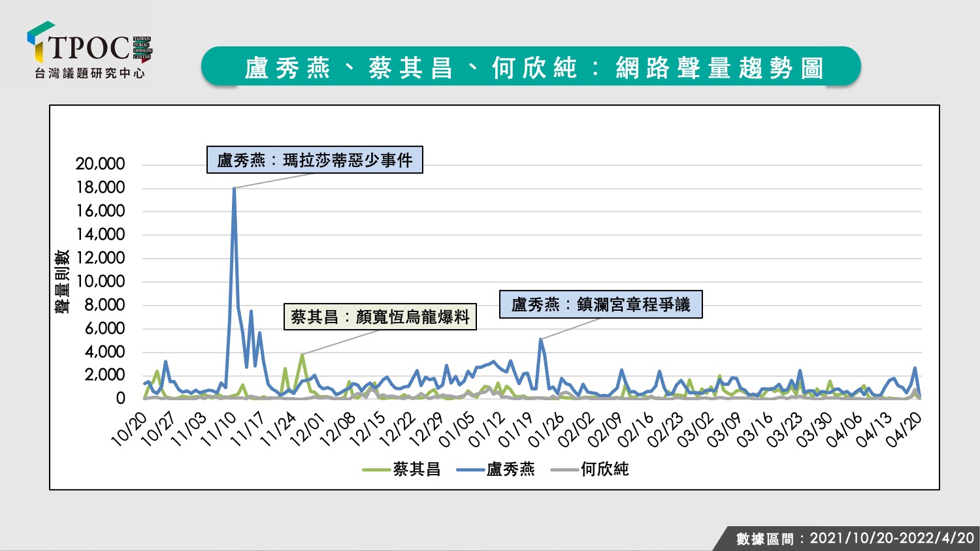Click the 18,000 peak of blue line

(234, 189)
